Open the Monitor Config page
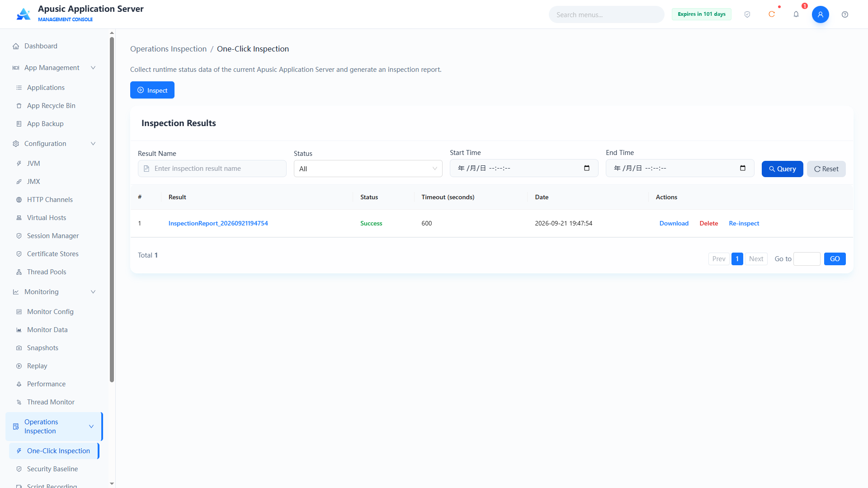 54,312
